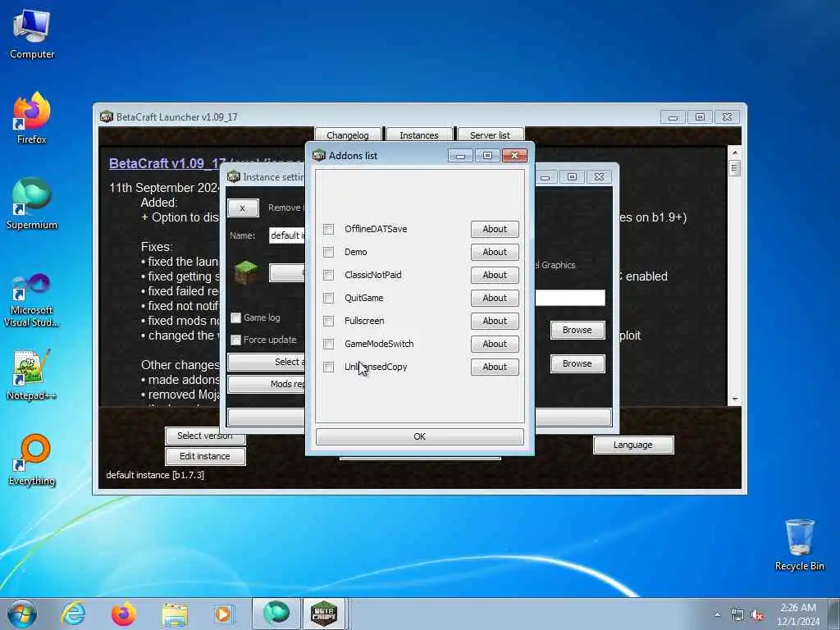Click default instance [b1.7.3] status text
840x630 pixels.
point(155,475)
